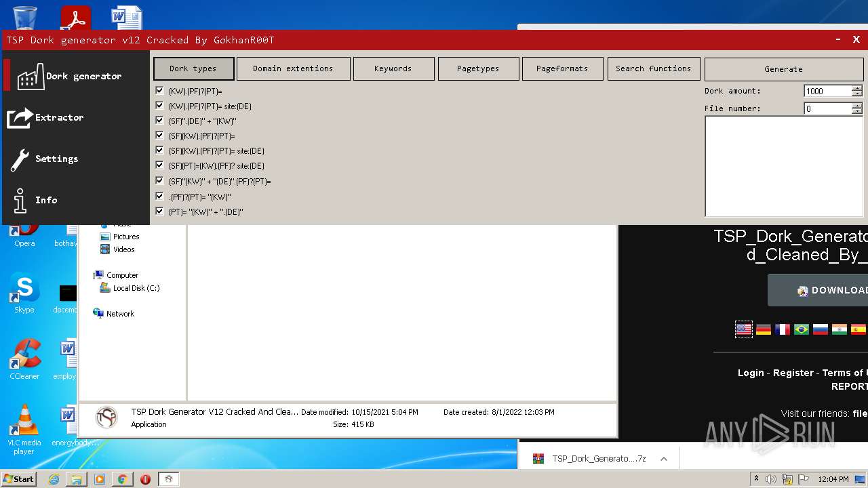Click inside the generated dorks output box
This screenshot has height=488, width=868.
tap(783, 166)
